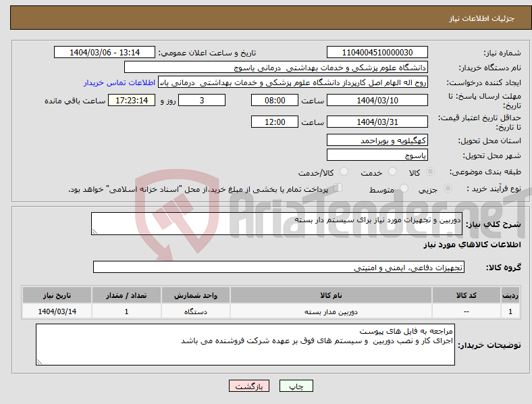
Task: Click the اطلاعات کالاهای مورد نیاز section heading
Action: 472,245
